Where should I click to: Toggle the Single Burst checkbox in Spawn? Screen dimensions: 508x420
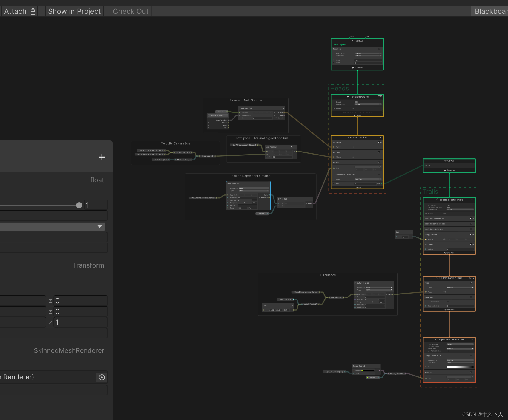(379, 49)
